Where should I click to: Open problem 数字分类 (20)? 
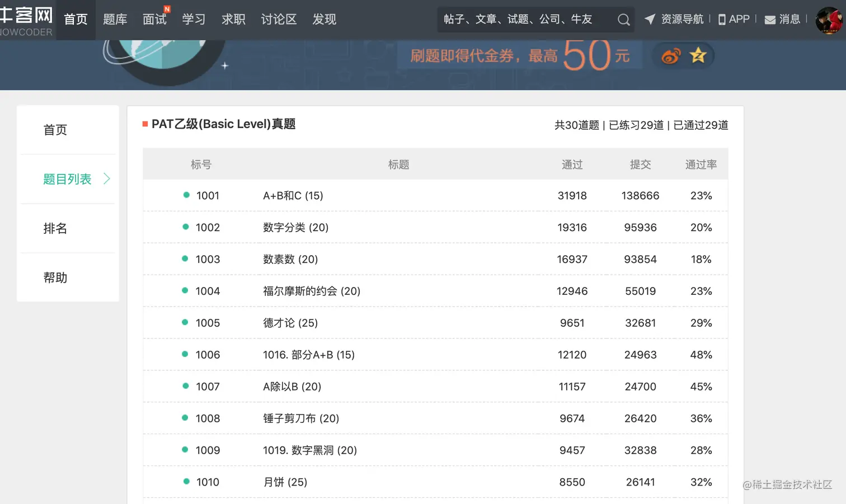pyautogui.click(x=296, y=228)
